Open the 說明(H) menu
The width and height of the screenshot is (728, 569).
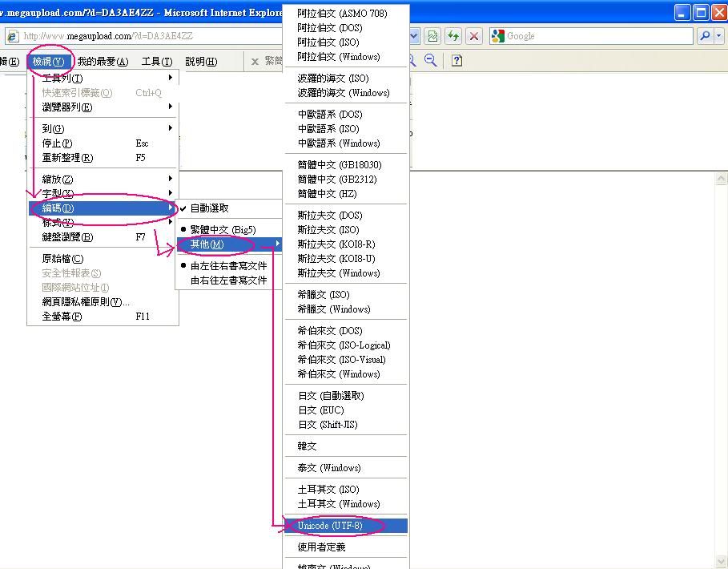click(201, 62)
